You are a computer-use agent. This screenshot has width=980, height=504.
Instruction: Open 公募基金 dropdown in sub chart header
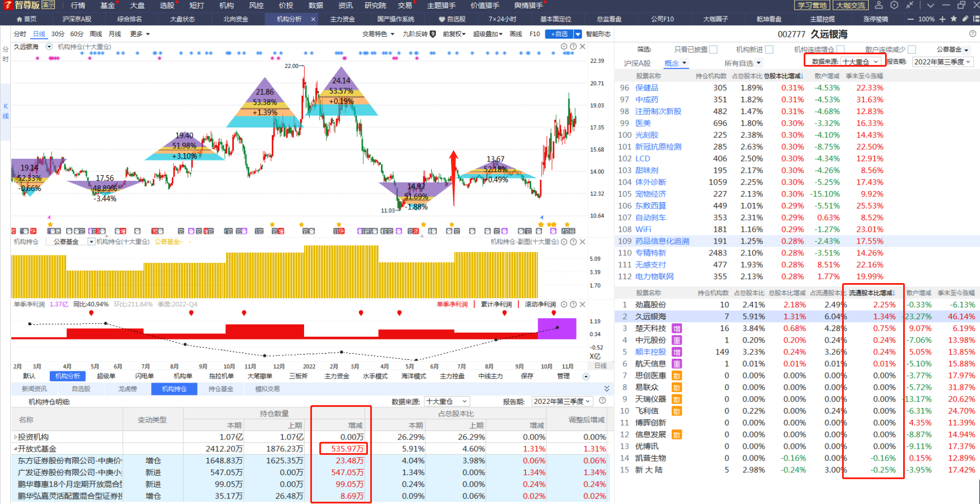92,242
